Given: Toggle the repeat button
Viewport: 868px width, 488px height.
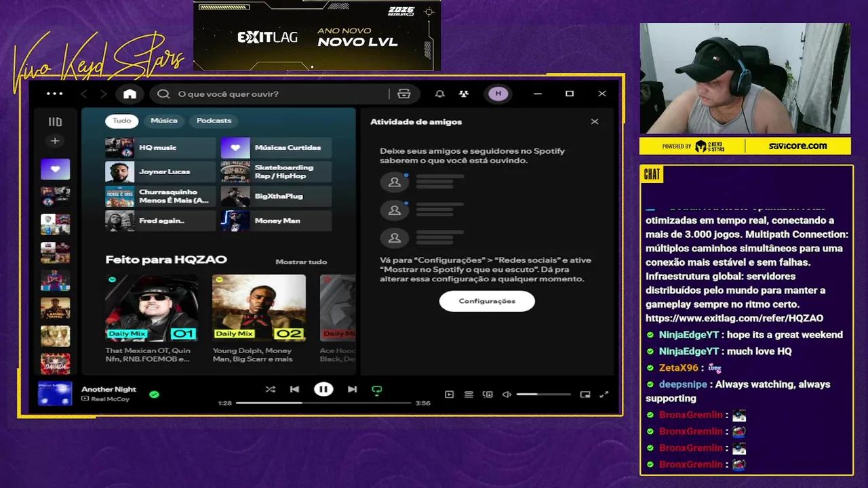Looking at the screenshot, I should coord(377,390).
